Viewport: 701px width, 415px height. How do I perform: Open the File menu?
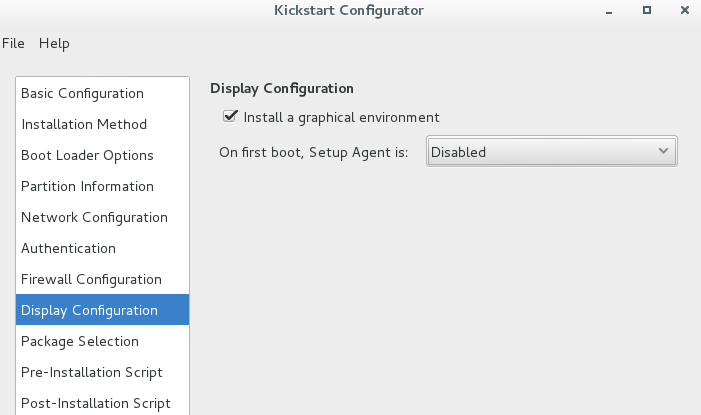pyautogui.click(x=13, y=43)
